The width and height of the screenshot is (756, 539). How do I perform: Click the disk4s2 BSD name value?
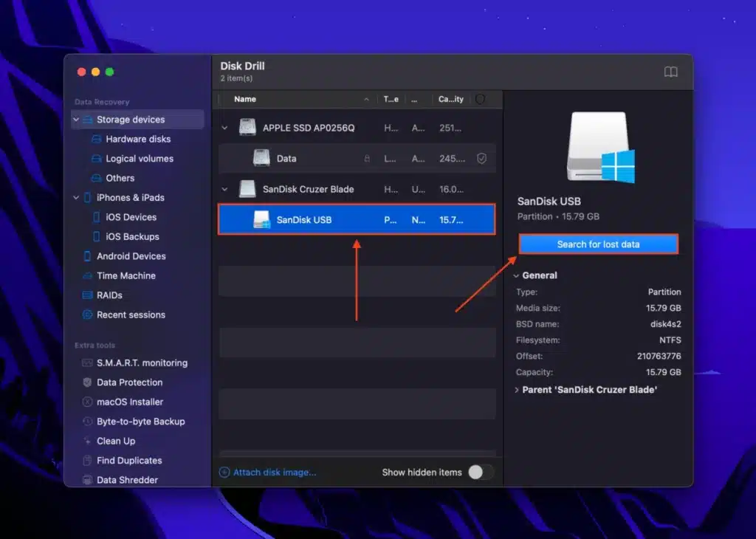[x=666, y=324]
